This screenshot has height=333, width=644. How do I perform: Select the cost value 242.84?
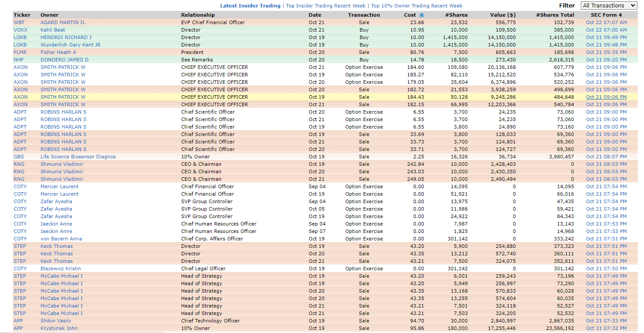tap(417, 164)
